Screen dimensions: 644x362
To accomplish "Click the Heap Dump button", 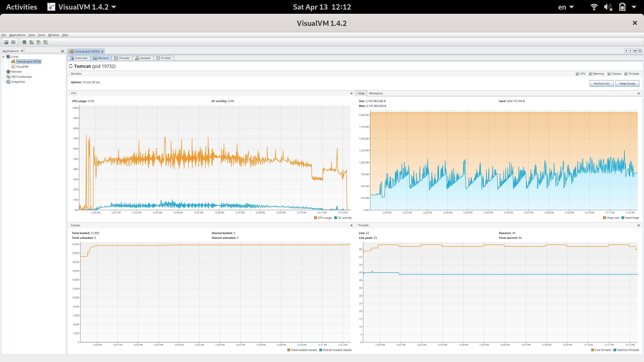I will 627,83.
